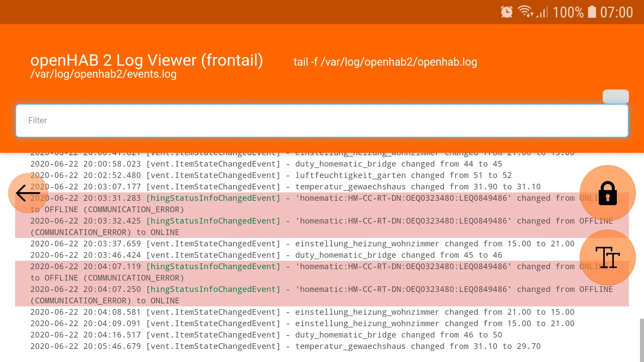
Task: Click the small grey button above filter
Action: (x=615, y=97)
